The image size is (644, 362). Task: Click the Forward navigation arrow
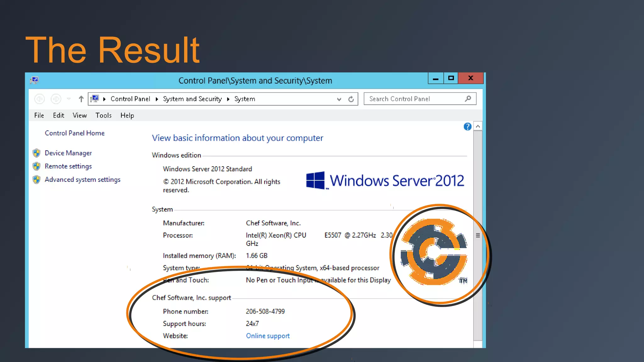(x=56, y=99)
